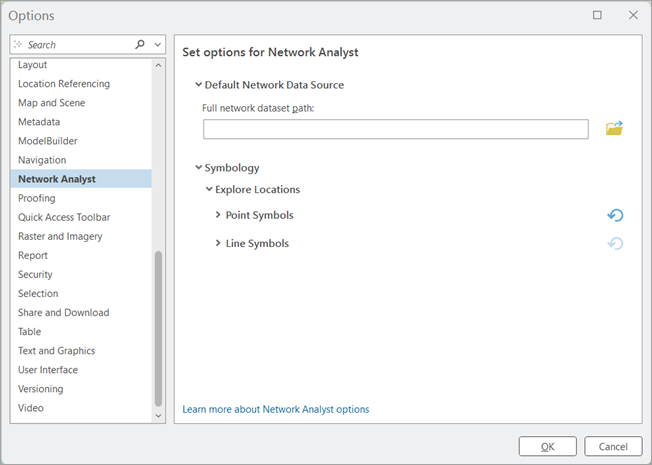The width and height of the screenshot is (652, 465).
Task: Click the category list scrollbar thumb
Action: [x=158, y=329]
